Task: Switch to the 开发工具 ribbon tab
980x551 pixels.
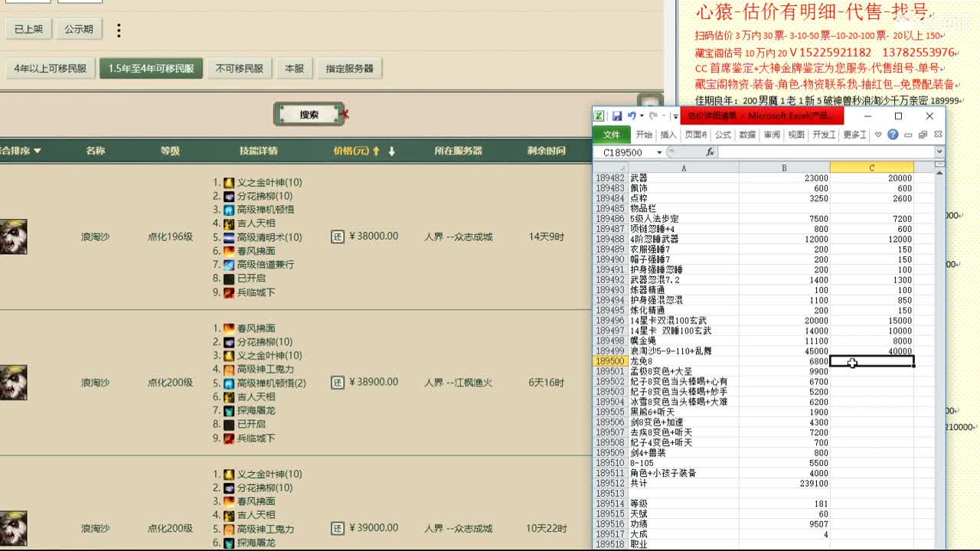Action: click(824, 135)
